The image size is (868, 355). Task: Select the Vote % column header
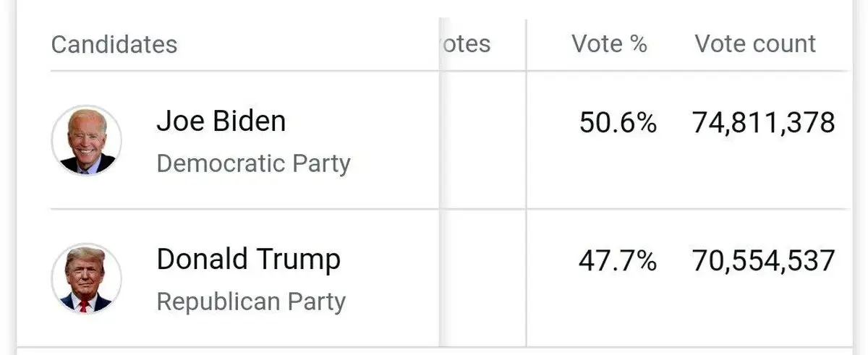click(x=609, y=43)
